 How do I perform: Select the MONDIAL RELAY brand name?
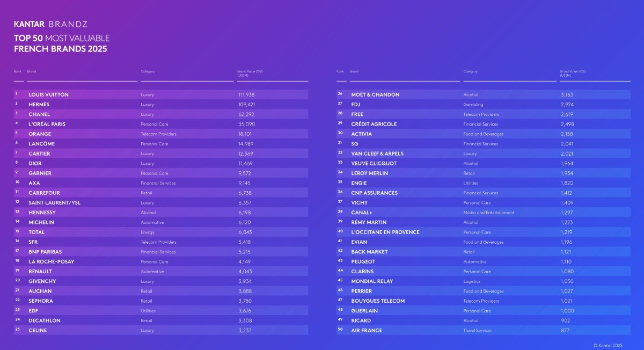(372, 281)
